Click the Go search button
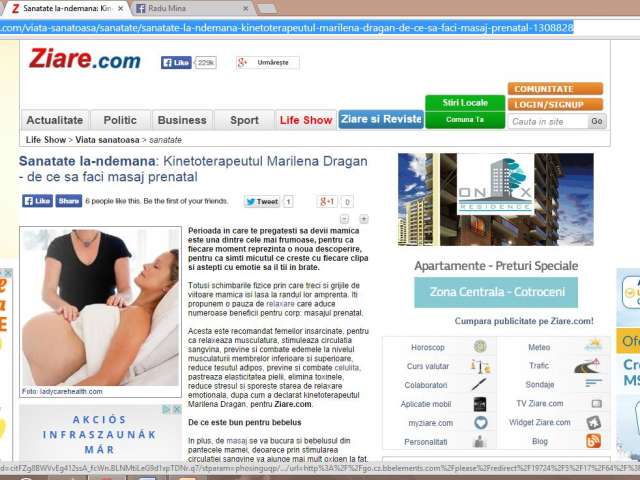This screenshot has width=640, height=480. coord(597,122)
